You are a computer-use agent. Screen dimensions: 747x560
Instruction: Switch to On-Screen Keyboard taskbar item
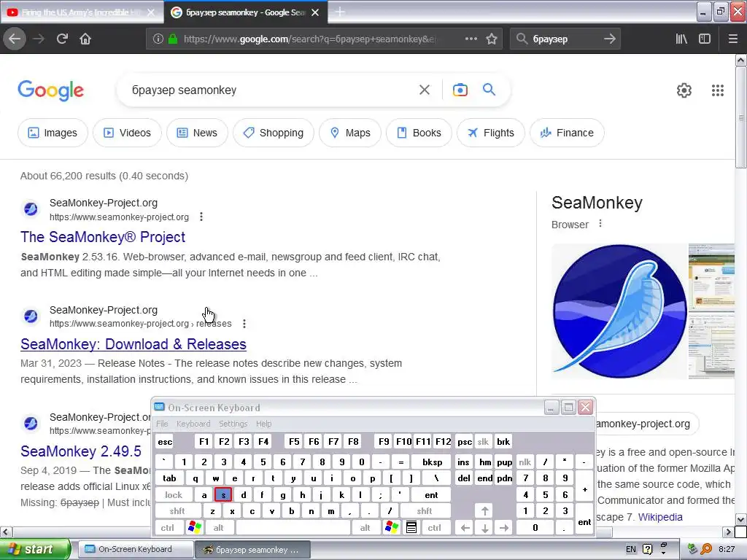(x=134, y=549)
